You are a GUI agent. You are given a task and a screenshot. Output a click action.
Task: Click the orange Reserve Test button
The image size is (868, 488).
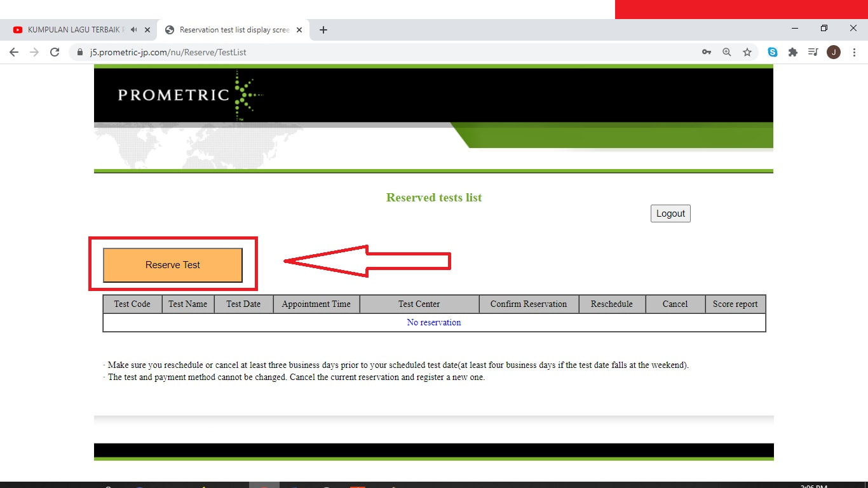tap(173, 265)
